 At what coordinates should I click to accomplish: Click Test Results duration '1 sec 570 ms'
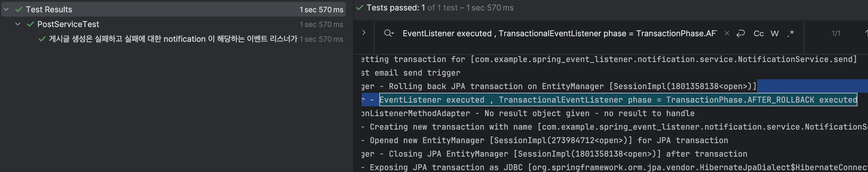pyautogui.click(x=321, y=10)
